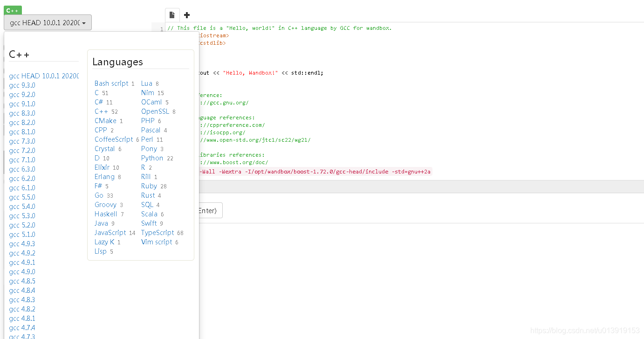
Task: Choose compiler gcc 9.2.0
Action: 22,95
